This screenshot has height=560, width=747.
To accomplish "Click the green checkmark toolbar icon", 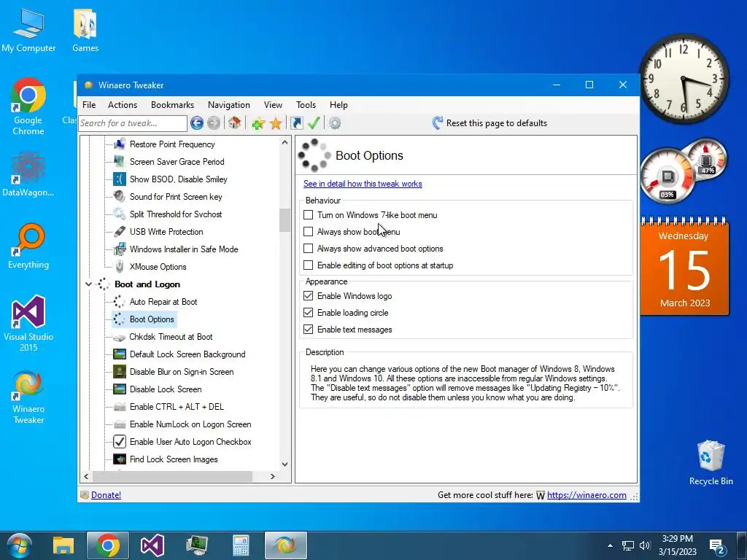I will click(x=314, y=123).
